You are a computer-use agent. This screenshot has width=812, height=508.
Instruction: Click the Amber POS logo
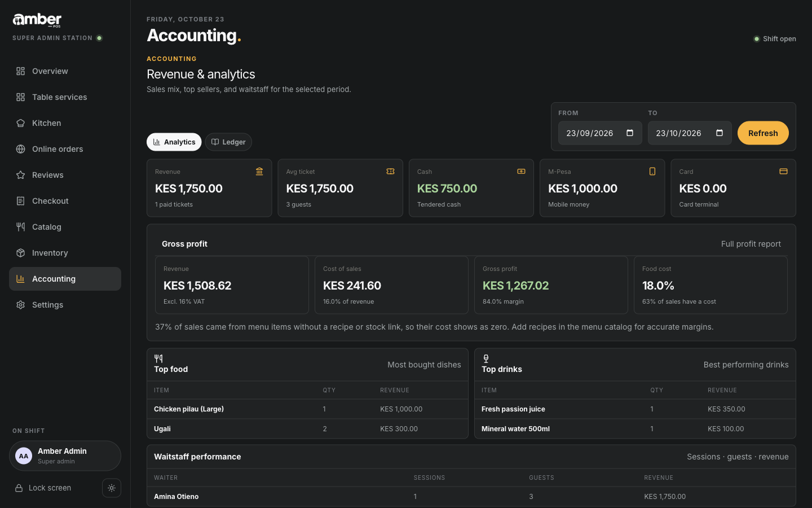(37, 20)
